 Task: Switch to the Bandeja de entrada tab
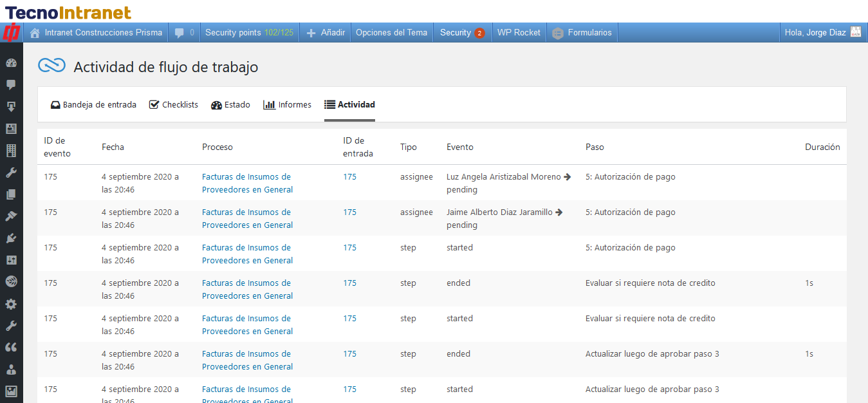point(93,105)
